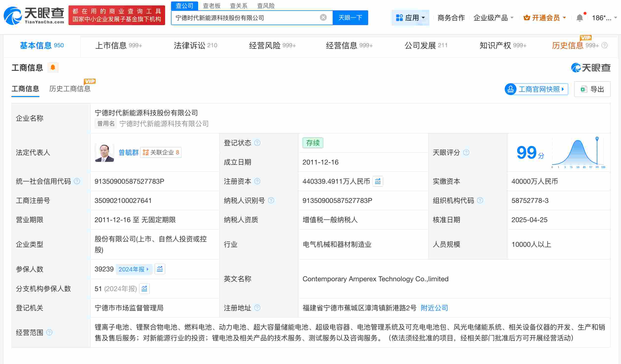Click the chart icon next to 参保人数

[x=160, y=269]
